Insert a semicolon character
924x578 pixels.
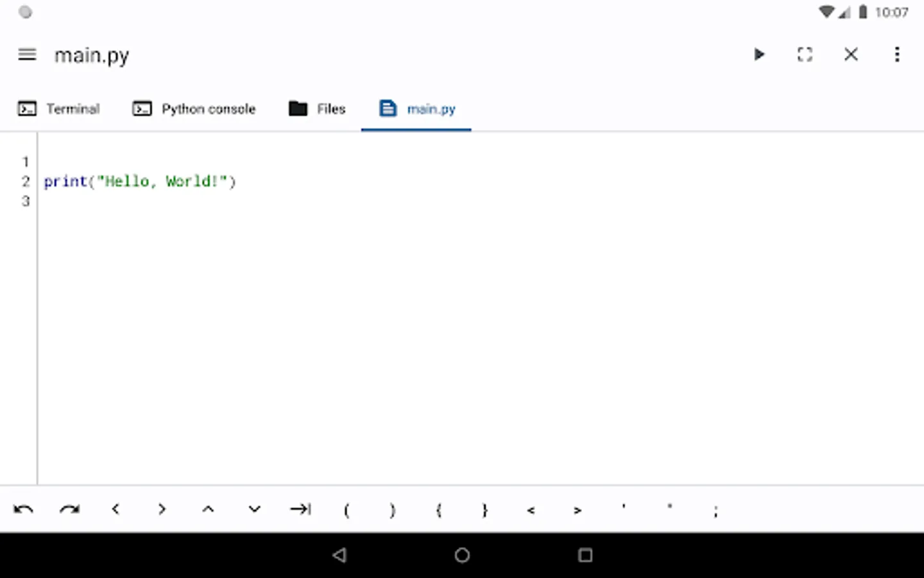pos(716,511)
